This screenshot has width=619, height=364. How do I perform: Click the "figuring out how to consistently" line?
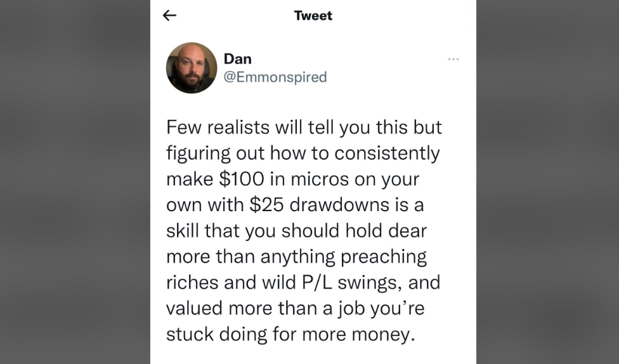point(303,153)
